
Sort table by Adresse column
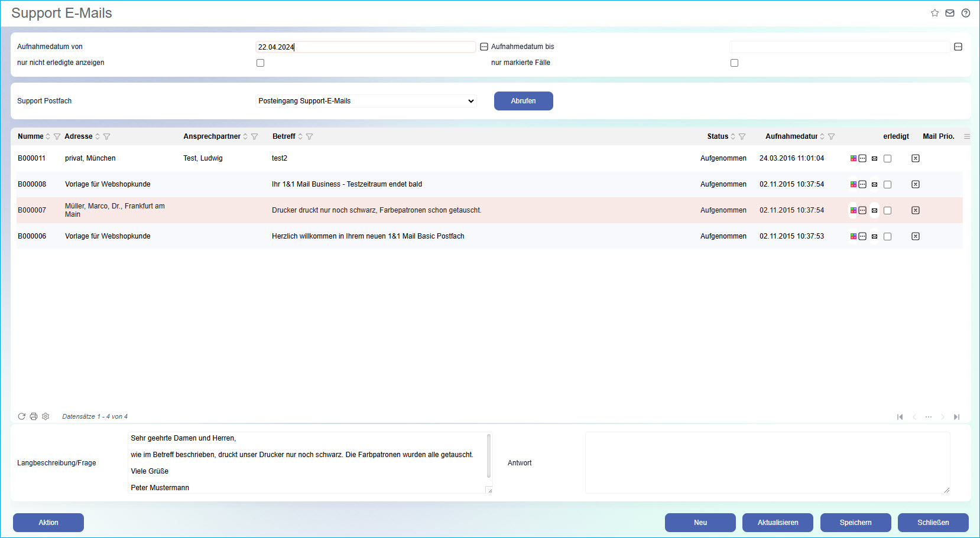98,136
